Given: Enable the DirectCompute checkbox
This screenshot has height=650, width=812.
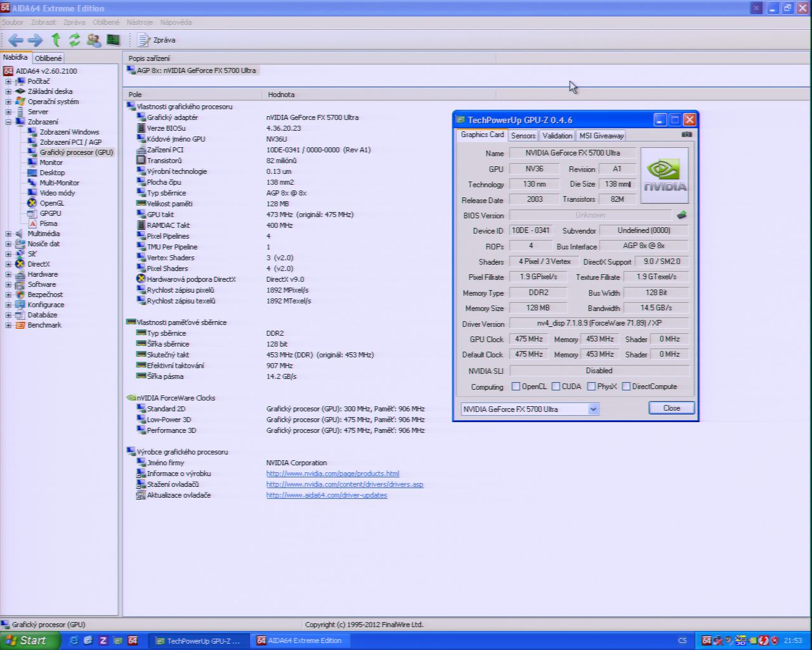Looking at the screenshot, I should [626, 387].
